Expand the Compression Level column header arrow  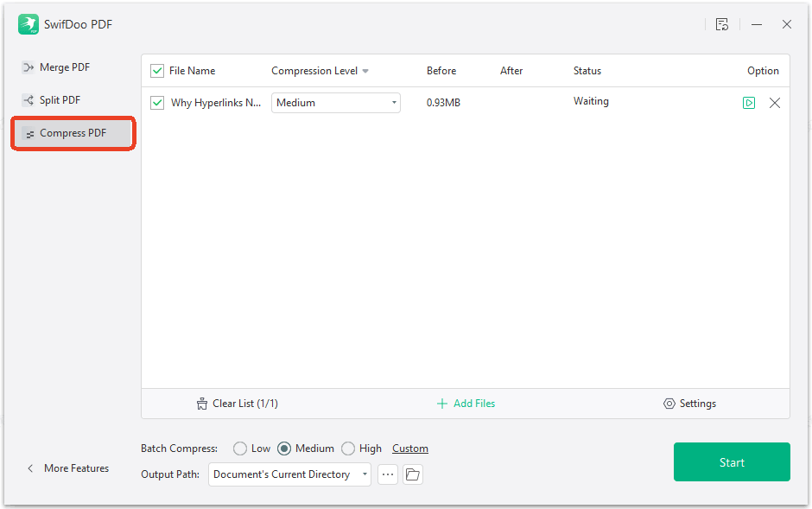[365, 71]
